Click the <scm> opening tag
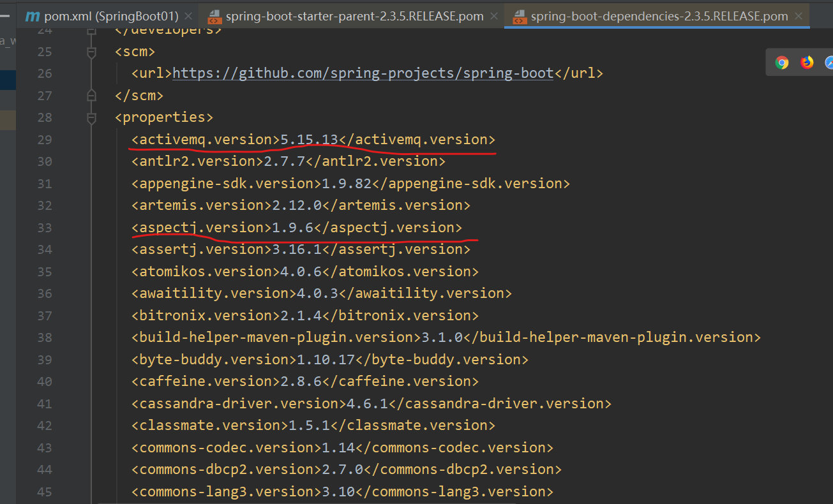 click(135, 52)
